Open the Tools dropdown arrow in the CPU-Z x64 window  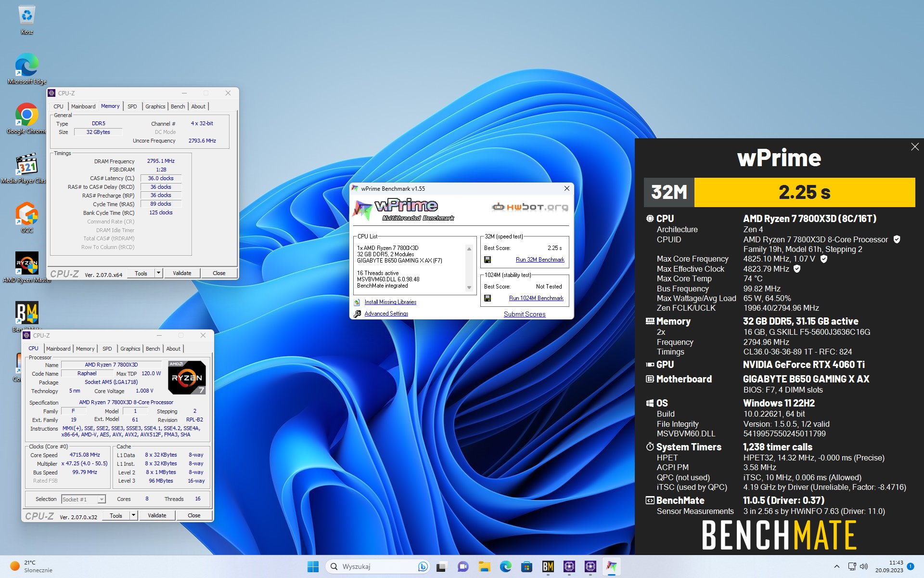click(158, 273)
